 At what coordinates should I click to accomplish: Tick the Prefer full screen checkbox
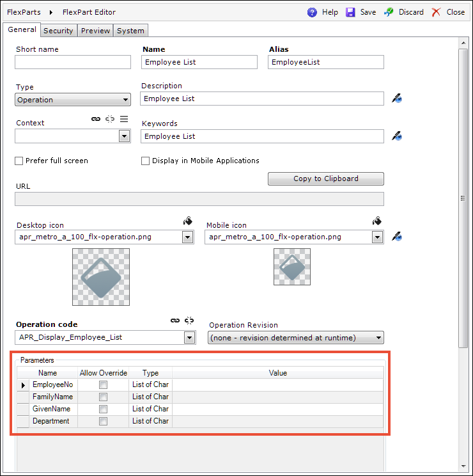tap(19, 161)
